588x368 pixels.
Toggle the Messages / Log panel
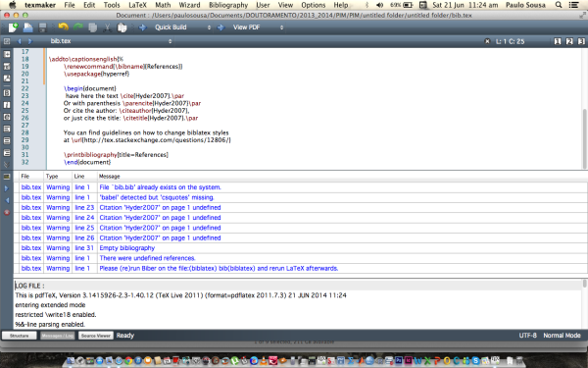pyautogui.click(x=58, y=336)
